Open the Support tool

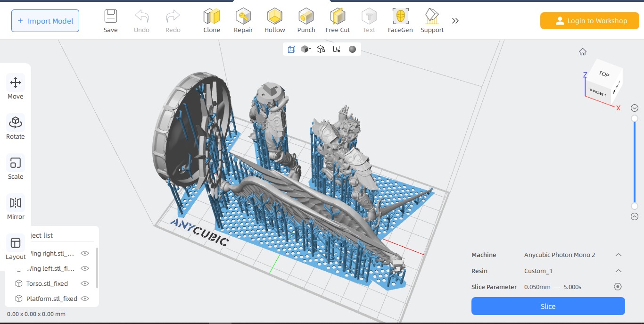tap(432, 21)
